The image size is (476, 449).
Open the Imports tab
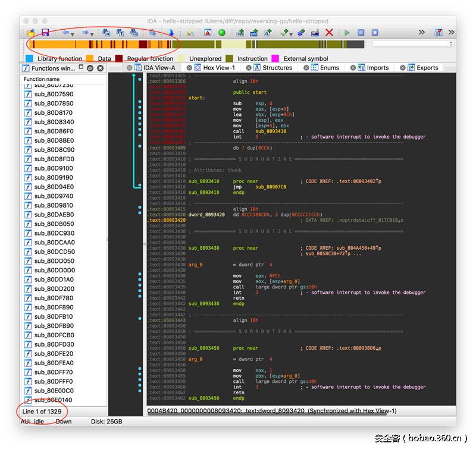pyautogui.click(x=377, y=68)
